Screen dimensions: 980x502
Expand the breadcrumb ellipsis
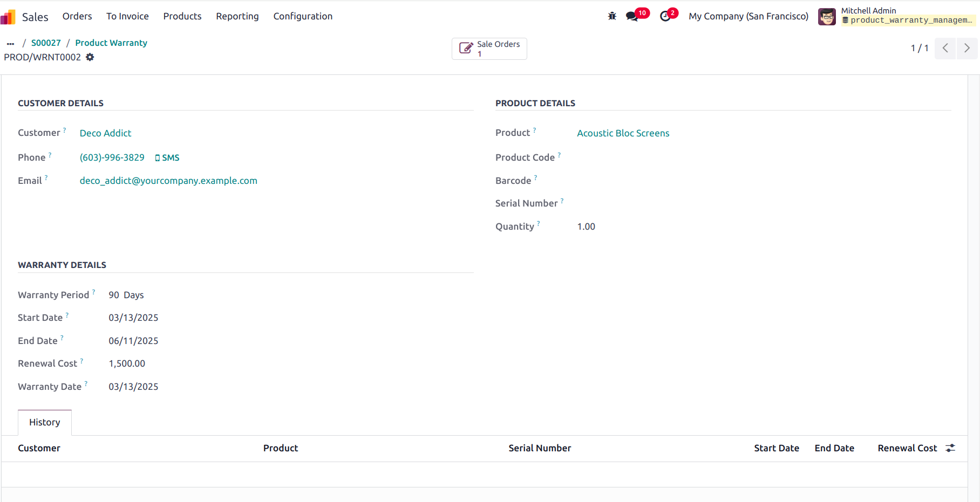(x=10, y=43)
